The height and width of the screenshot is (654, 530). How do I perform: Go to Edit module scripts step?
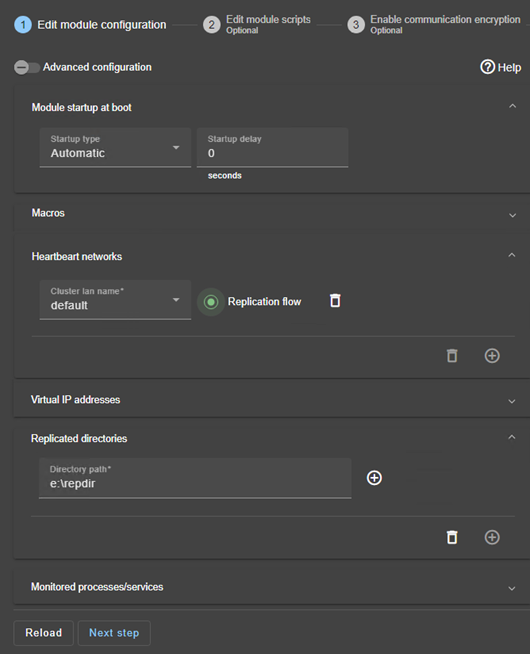pyautogui.click(x=257, y=25)
